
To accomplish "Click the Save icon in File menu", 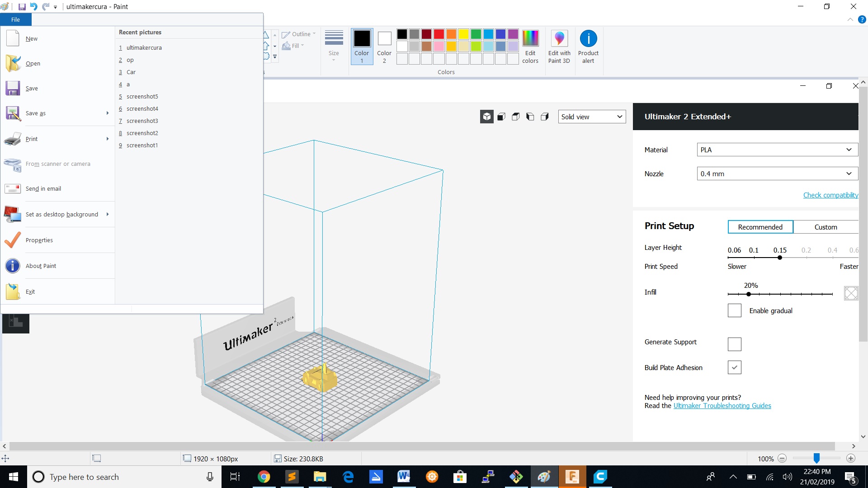I will click(13, 89).
